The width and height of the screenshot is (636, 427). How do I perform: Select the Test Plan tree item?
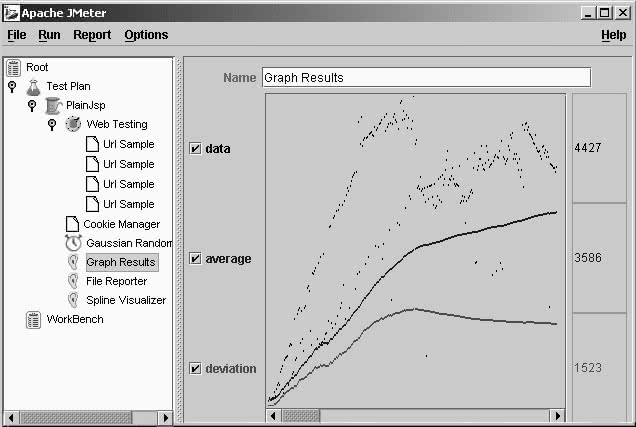(x=69, y=86)
